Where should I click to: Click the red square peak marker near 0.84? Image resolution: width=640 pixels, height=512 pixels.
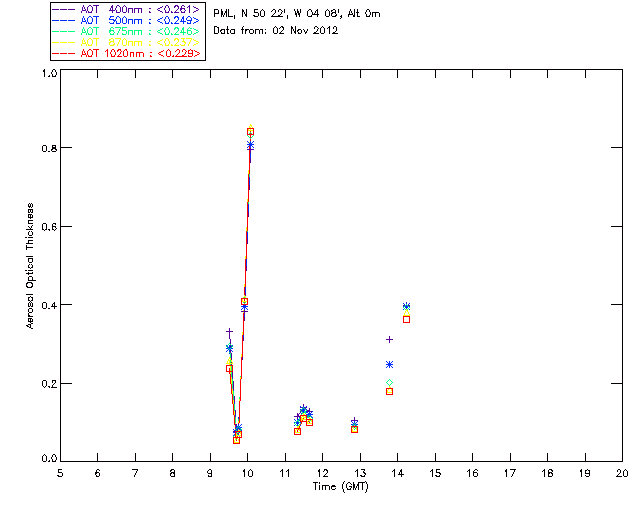click(251, 132)
